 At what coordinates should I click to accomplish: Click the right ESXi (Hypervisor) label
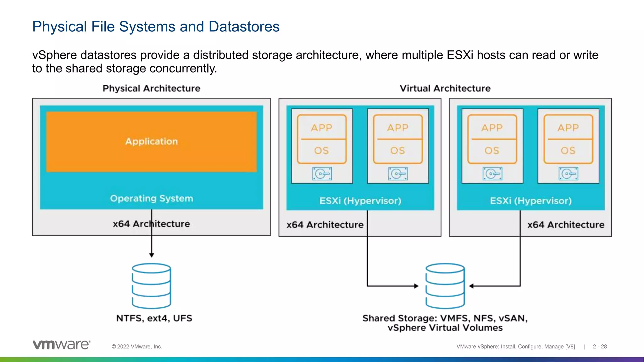[531, 201]
